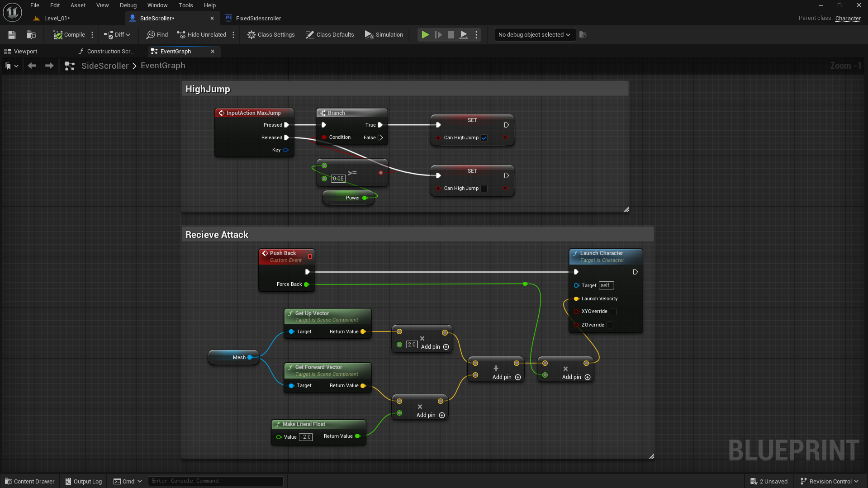
Task: Open the debug object selection dropdown
Action: [x=534, y=35]
